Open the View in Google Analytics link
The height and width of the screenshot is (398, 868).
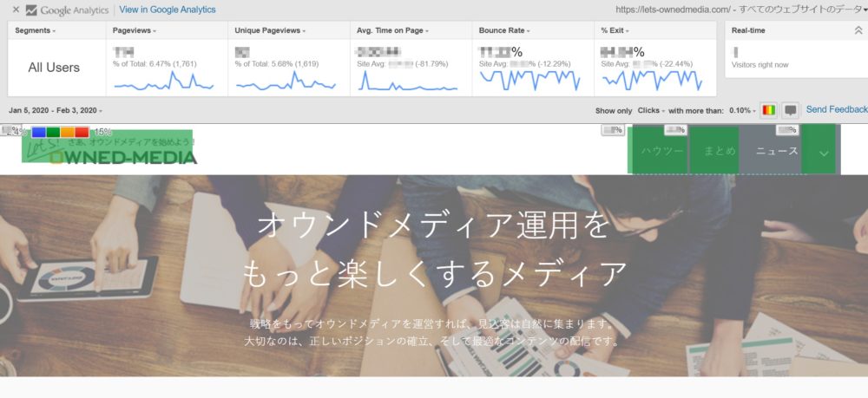(168, 10)
